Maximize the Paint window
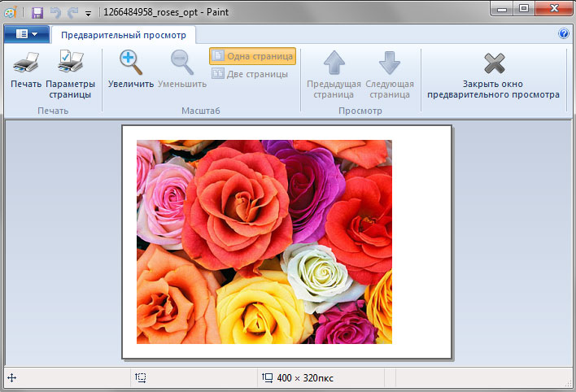 [524, 8]
